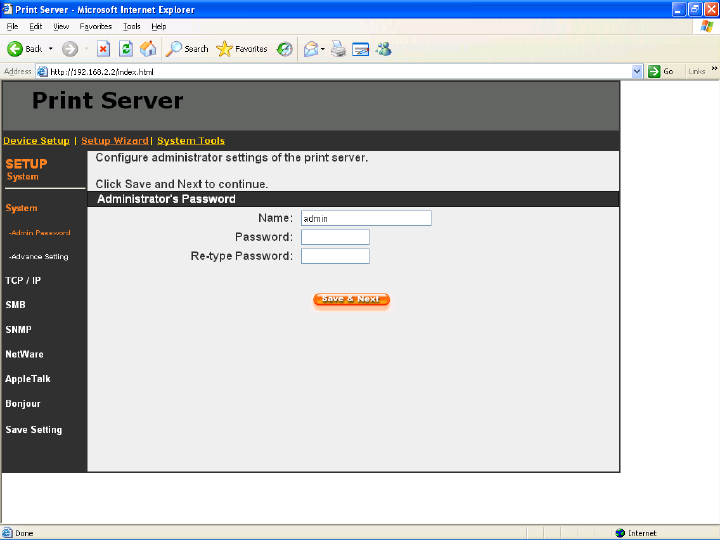Open NetWare settings in sidebar
This screenshot has height=540, width=720.
24,354
